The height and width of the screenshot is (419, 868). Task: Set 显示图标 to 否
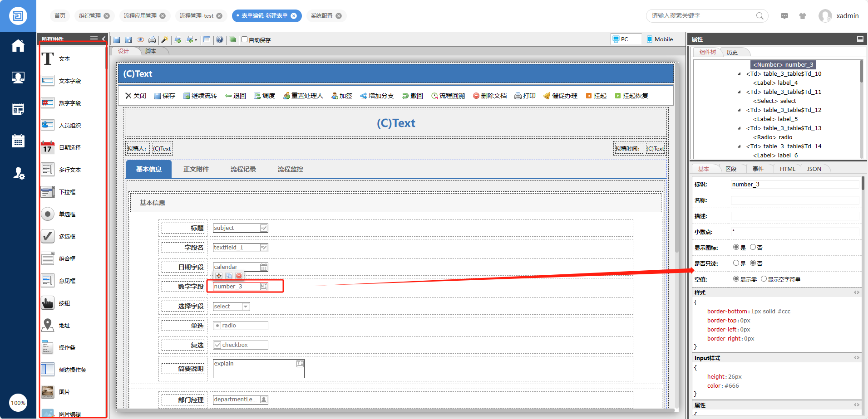tap(753, 247)
